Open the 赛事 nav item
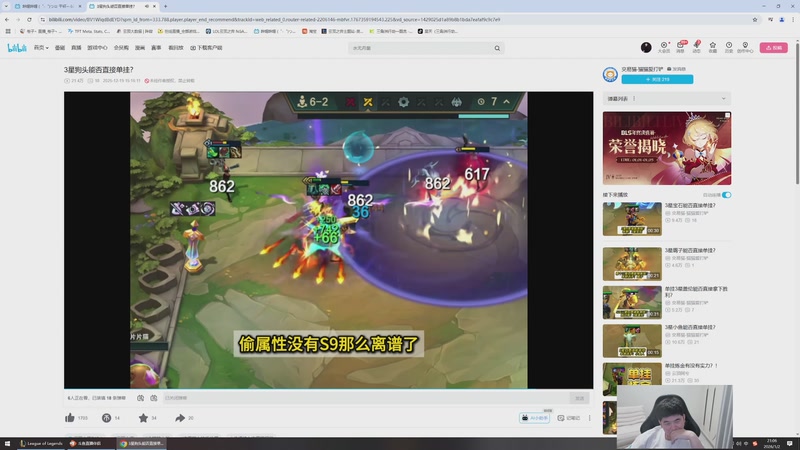Viewport: 800px width, 450px height. (156, 48)
